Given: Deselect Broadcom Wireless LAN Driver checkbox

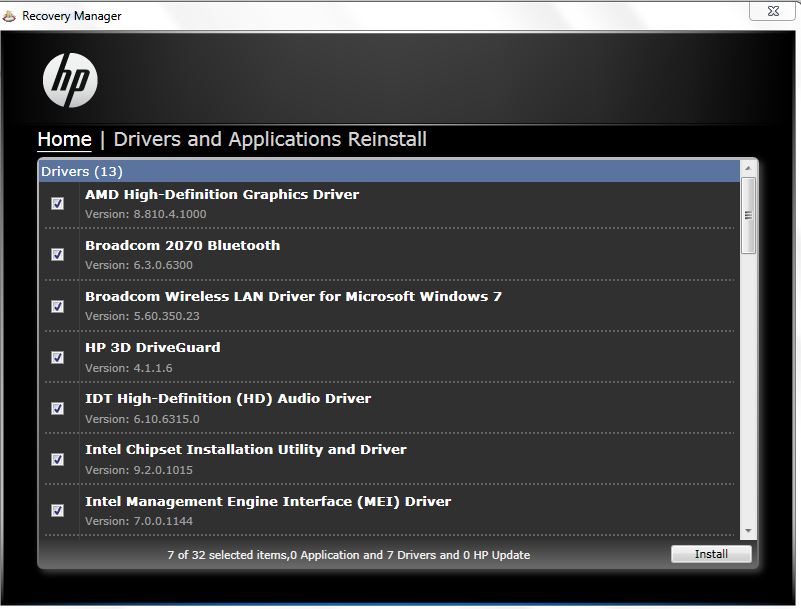Looking at the screenshot, I should click(x=57, y=306).
